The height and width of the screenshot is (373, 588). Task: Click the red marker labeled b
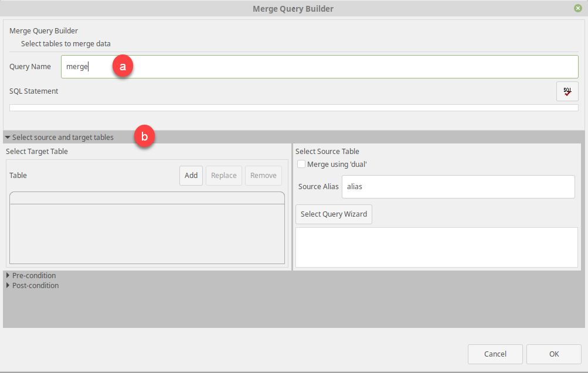(144, 137)
